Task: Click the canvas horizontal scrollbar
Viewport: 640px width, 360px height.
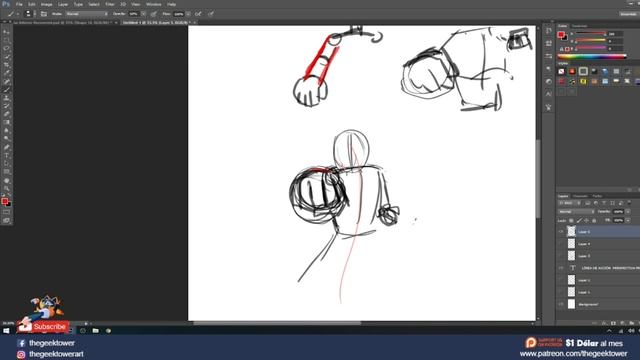Action: (278, 323)
